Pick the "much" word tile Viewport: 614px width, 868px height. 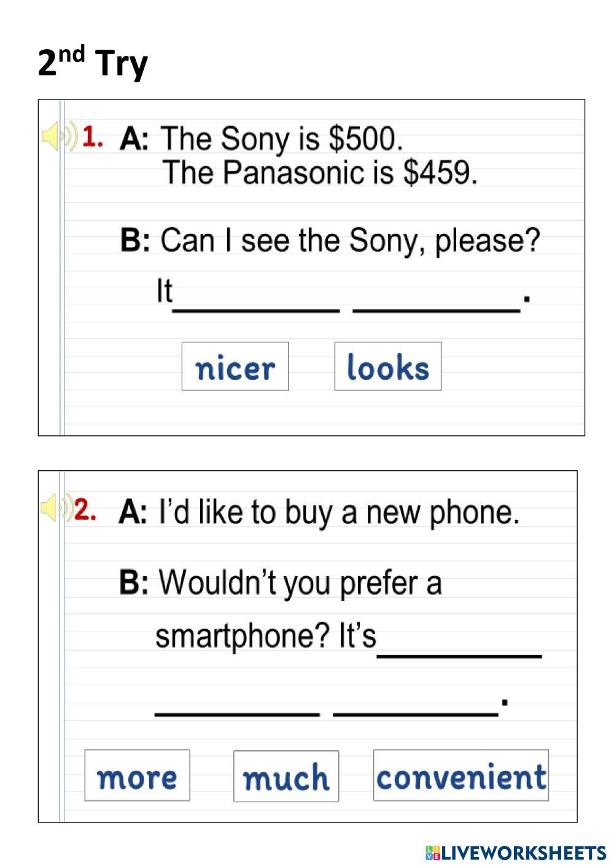(286, 777)
